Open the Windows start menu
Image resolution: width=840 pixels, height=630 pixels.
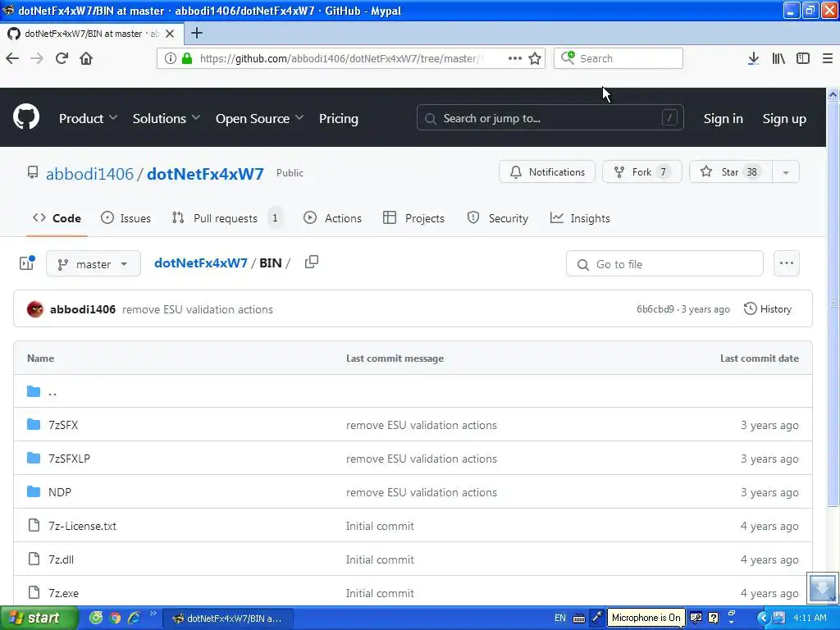pos(39,618)
